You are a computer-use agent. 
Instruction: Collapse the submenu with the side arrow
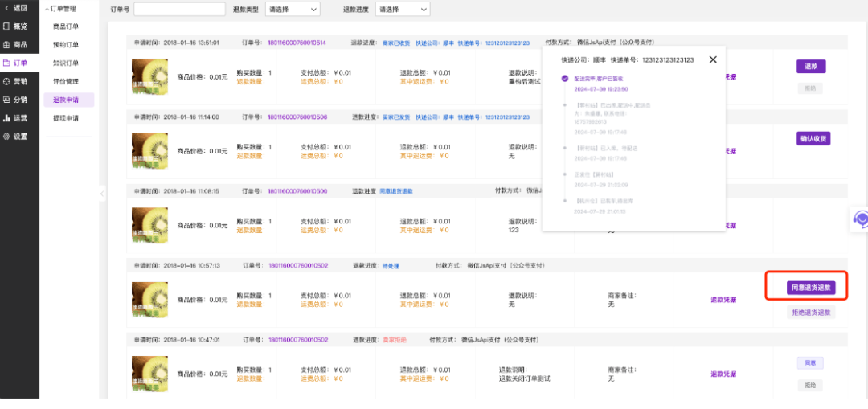(x=102, y=193)
